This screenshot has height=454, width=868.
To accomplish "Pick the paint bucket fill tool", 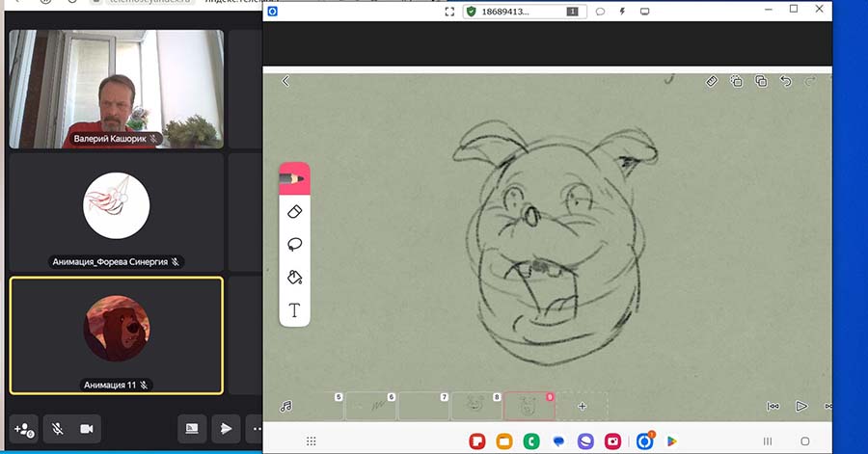I will [294, 277].
